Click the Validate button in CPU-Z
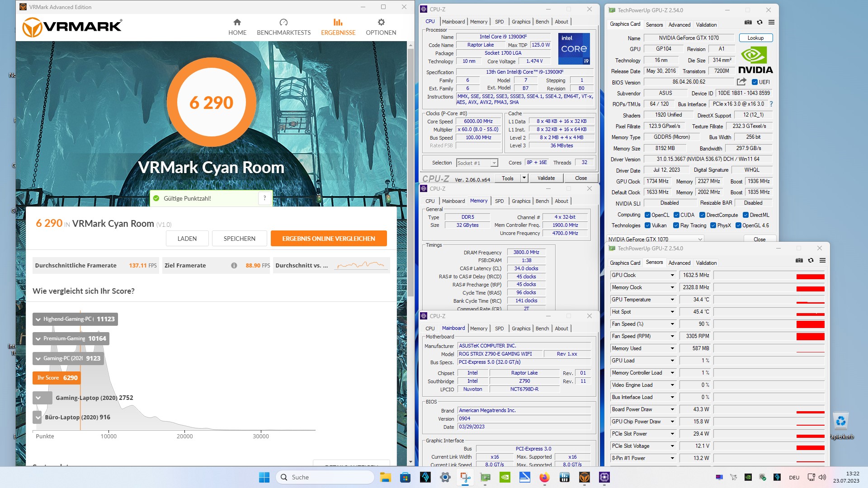This screenshot has width=868, height=488. tap(546, 178)
